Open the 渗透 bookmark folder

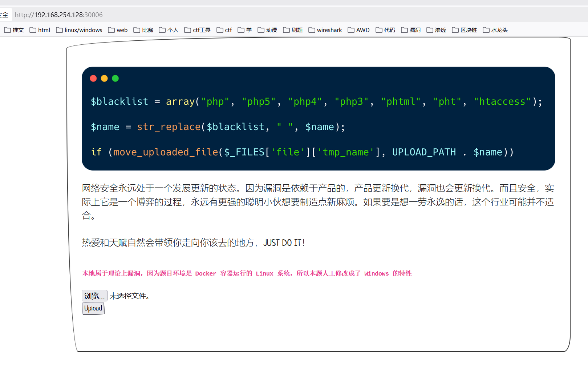click(437, 30)
